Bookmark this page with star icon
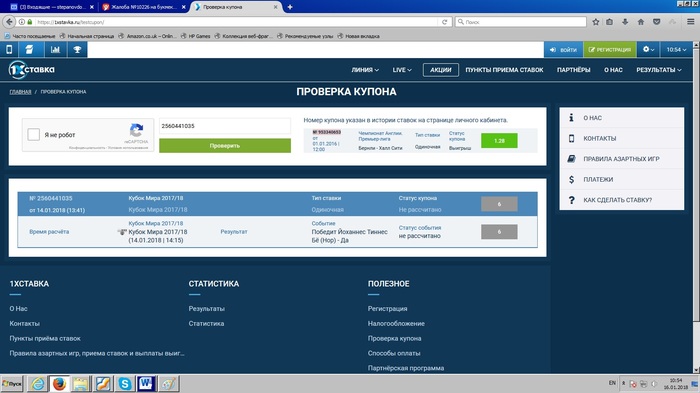700x393 pixels. click(596, 22)
